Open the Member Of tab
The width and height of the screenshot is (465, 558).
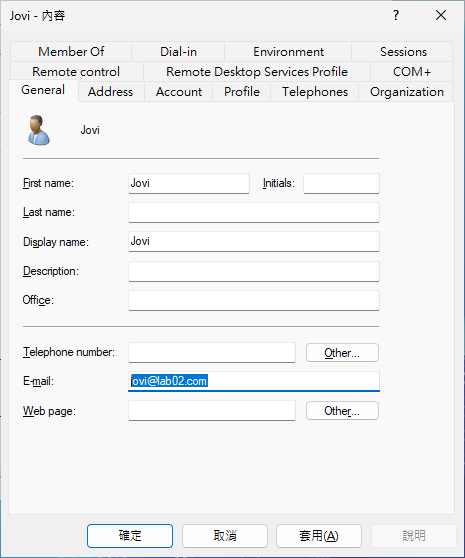[71, 52]
